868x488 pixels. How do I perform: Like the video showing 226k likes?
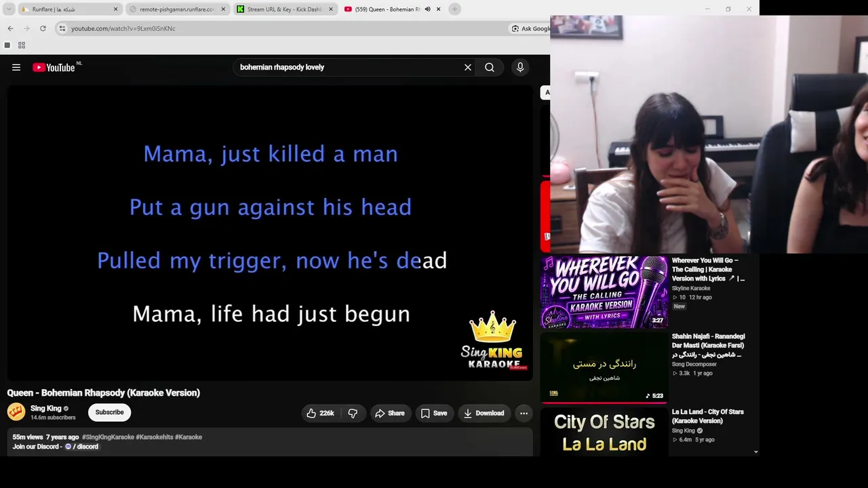[320, 413]
